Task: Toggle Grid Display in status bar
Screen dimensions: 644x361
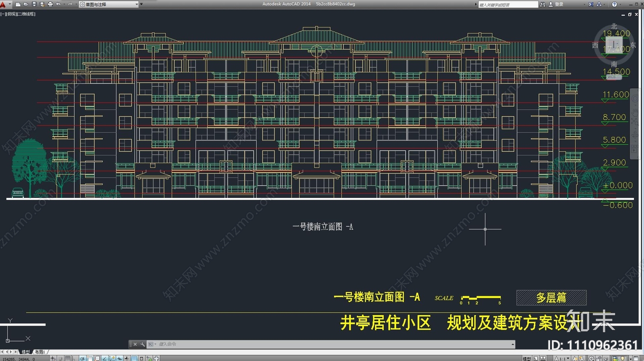Action: tap(68, 358)
